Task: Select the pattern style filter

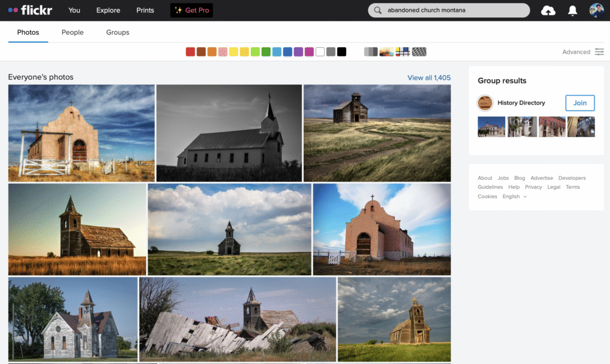Action: [x=419, y=52]
